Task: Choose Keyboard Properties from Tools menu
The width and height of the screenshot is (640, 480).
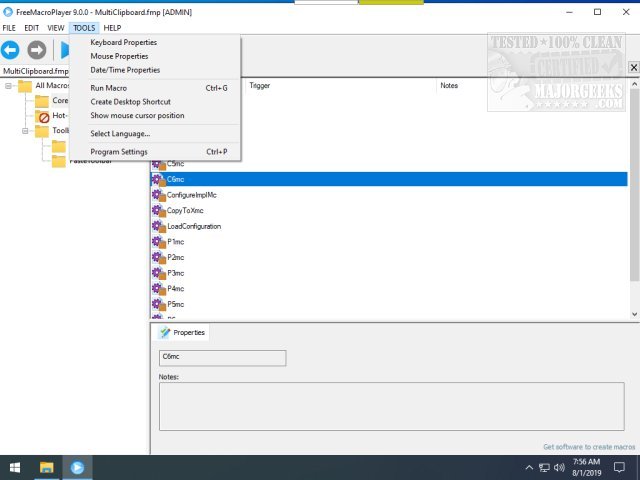Action: pyautogui.click(x=155, y=42)
